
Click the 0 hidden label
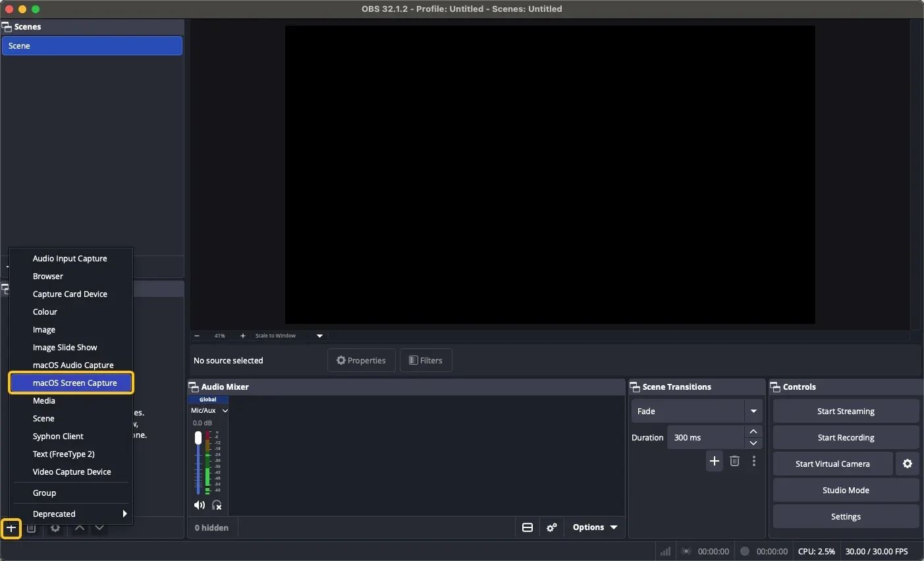tap(211, 527)
